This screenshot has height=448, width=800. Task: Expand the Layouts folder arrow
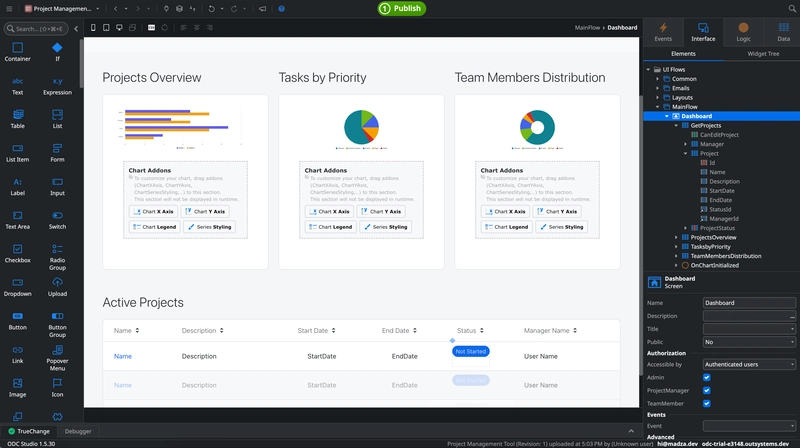tap(658, 97)
